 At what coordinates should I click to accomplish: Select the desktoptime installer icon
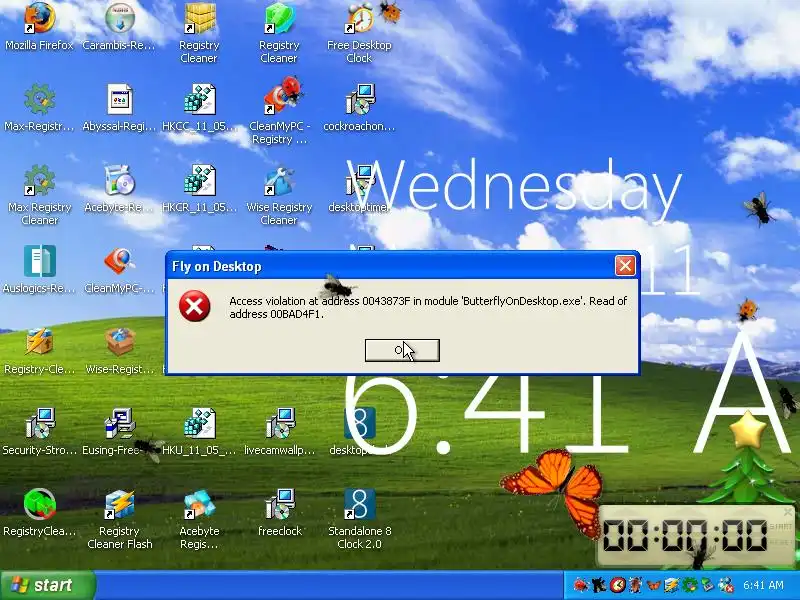359,189
